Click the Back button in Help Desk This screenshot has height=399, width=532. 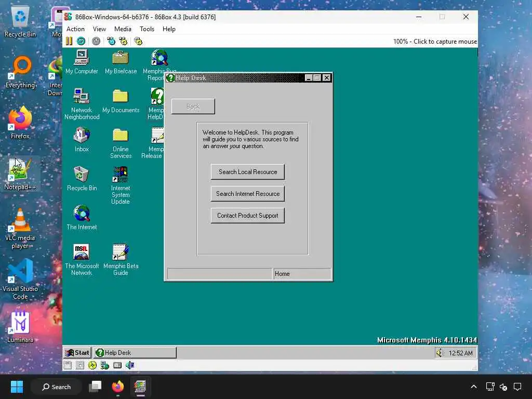(193, 107)
